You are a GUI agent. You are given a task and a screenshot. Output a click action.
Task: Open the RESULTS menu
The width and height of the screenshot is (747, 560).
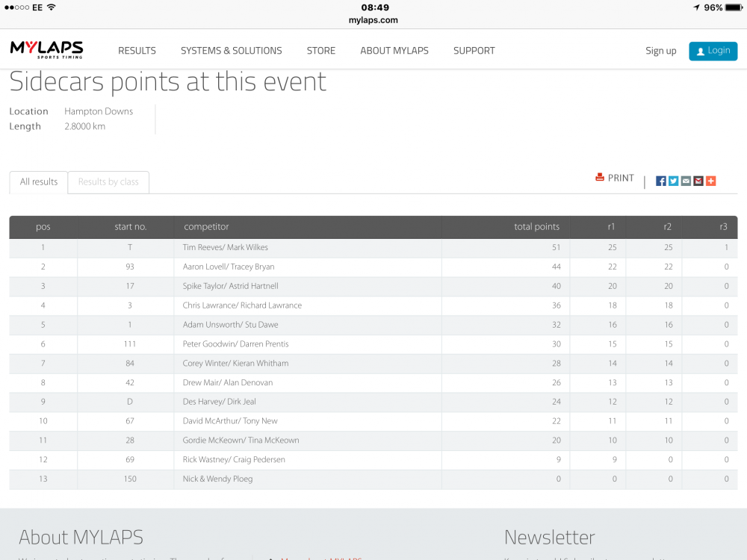(x=137, y=51)
